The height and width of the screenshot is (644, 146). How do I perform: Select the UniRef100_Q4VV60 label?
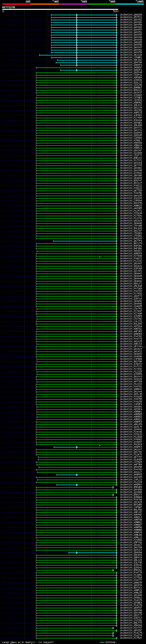[x=131, y=22]
